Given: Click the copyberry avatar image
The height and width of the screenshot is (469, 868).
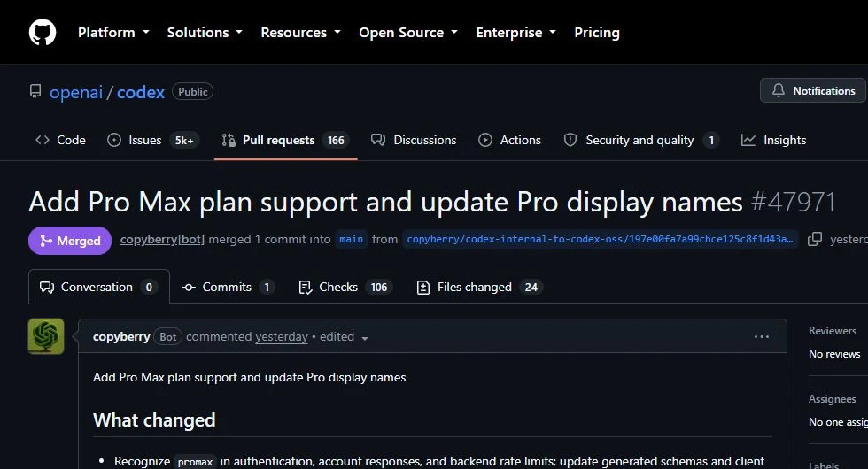Looking at the screenshot, I should pyautogui.click(x=46, y=336).
